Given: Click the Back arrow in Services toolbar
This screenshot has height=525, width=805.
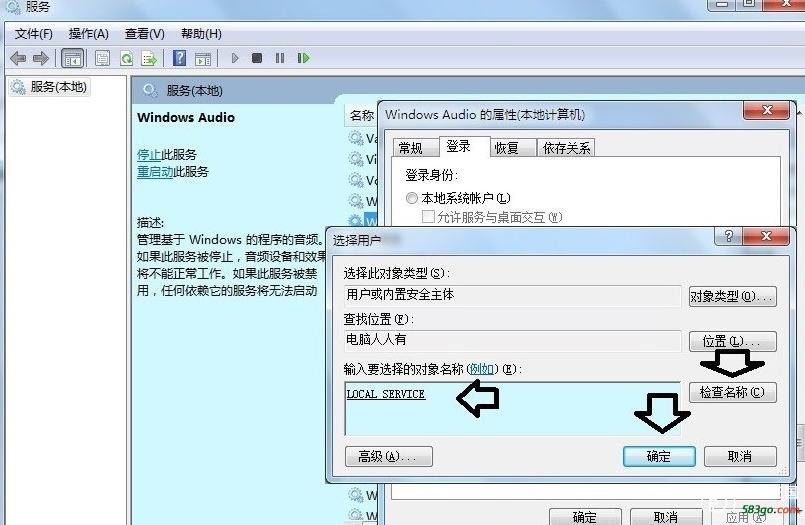Looking at the screenshot, I should tap(18, 59).
